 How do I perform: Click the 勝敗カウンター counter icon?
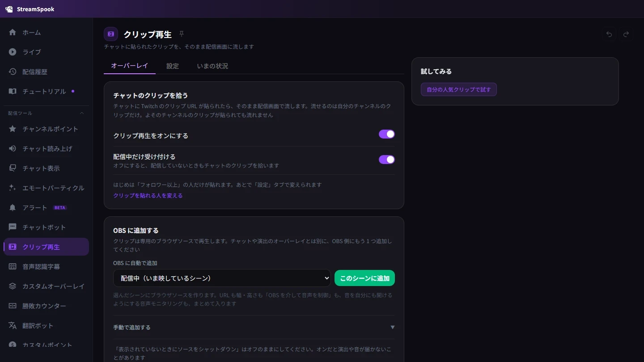click(x=13, y=306)
